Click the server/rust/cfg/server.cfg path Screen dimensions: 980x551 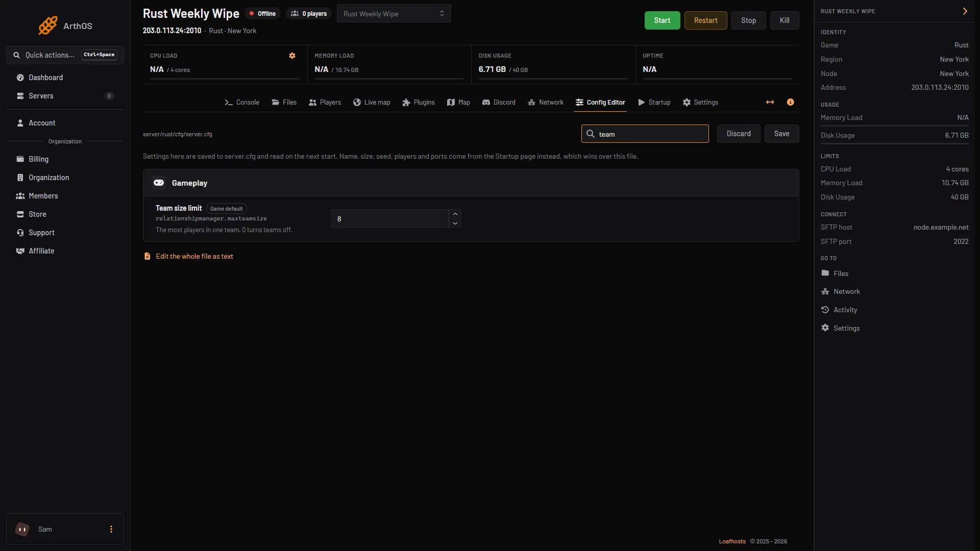(x=178, y=134)
